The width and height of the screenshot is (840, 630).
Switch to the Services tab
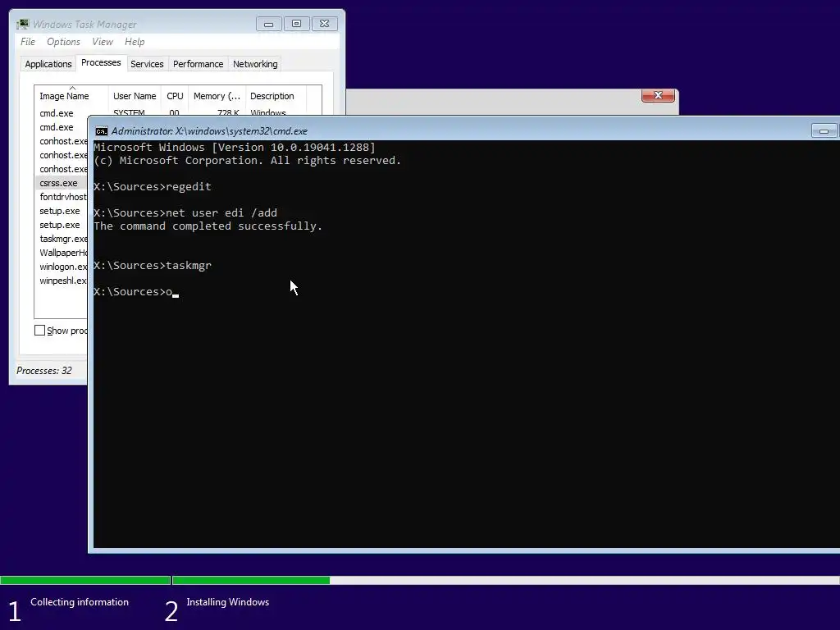pos(147,64)
